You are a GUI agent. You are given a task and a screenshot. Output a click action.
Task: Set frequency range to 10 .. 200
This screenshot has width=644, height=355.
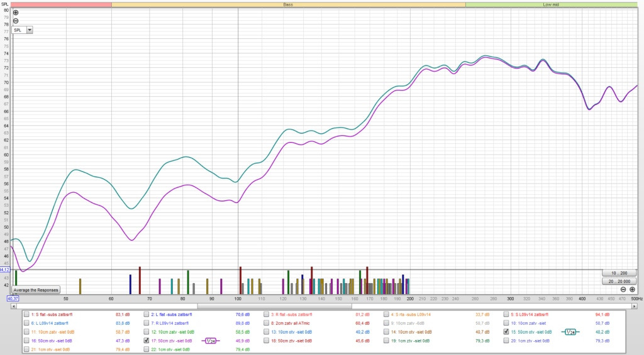click(x=619, y=273)
